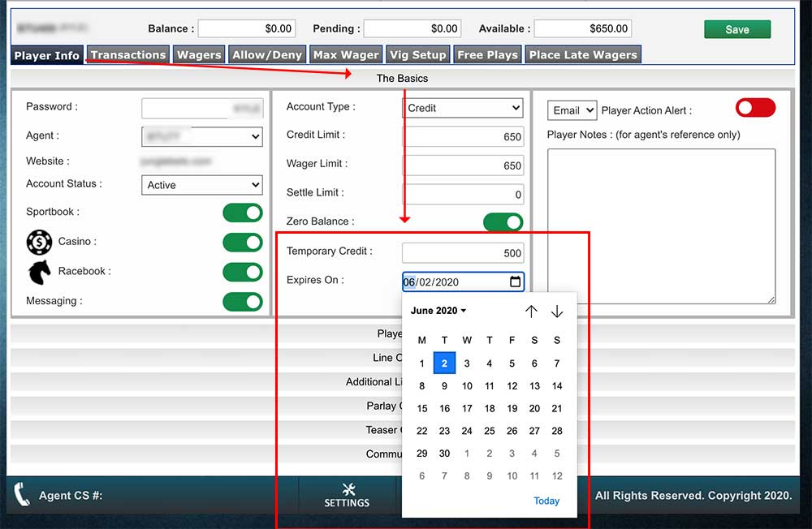Click the Casino chip icon
812x529 pixels.
38,242
